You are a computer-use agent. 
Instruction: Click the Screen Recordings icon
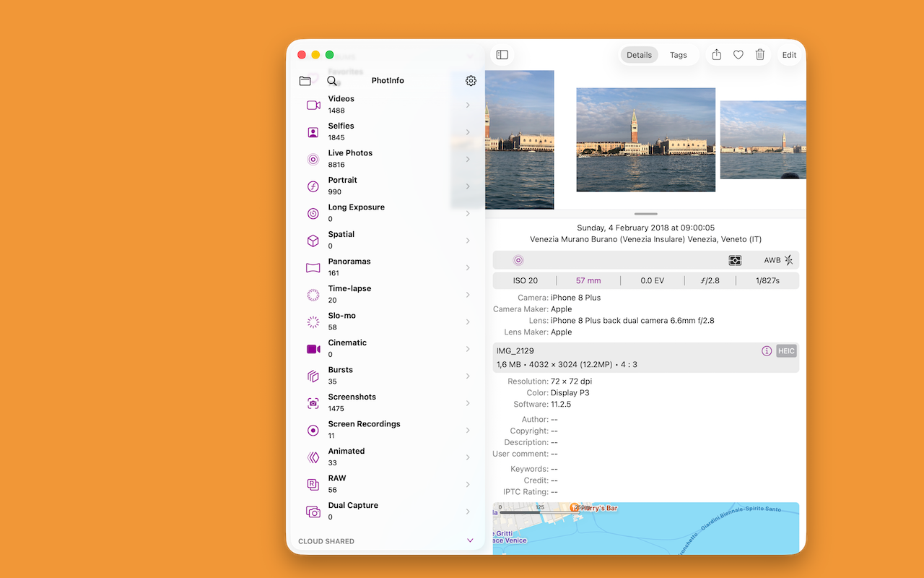pos(313,430)
